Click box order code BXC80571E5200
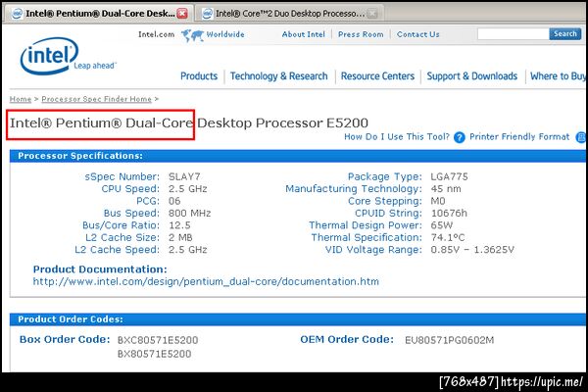 pos(158,340)
